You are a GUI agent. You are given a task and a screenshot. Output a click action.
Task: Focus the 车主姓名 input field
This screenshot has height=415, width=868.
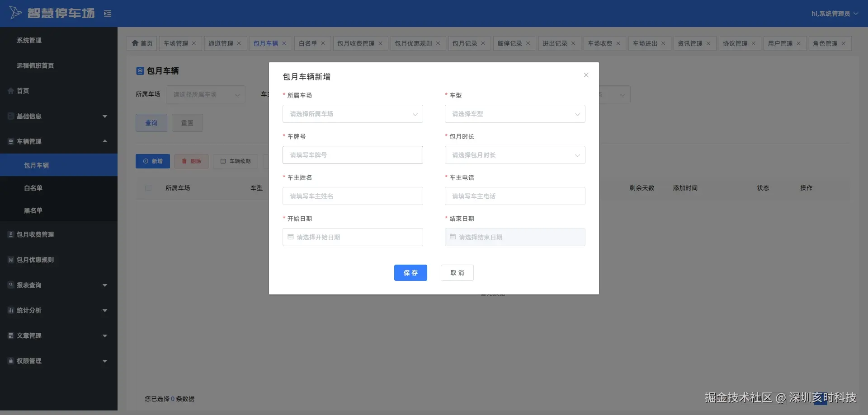353,196
